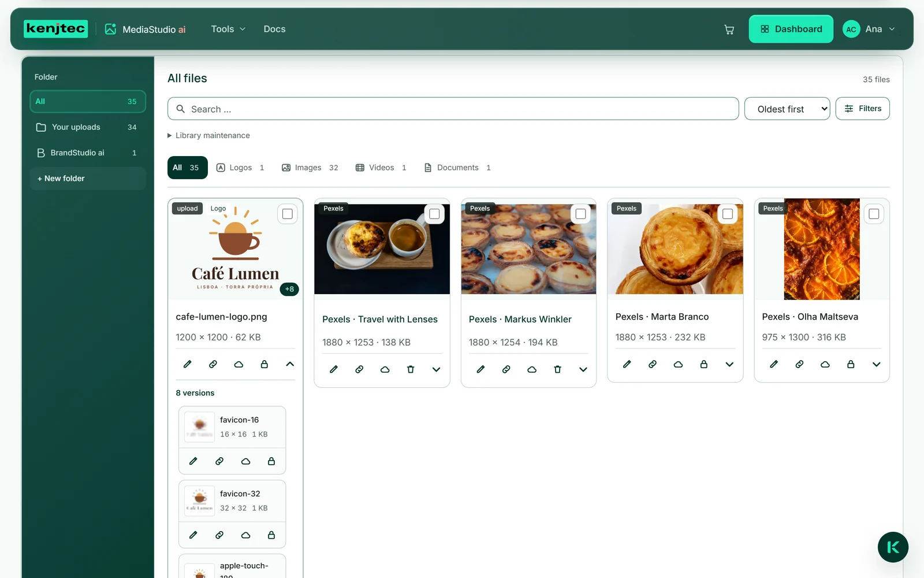Open the floating K assistant button
The height and width of the screenshot is (578, 924).
click(x=893, y=547)
